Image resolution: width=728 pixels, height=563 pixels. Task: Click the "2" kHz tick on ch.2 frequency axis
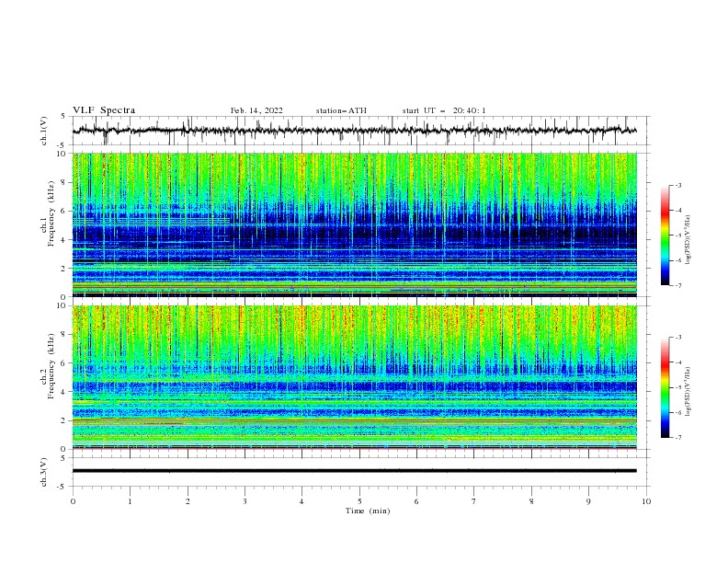coord(64,420)
